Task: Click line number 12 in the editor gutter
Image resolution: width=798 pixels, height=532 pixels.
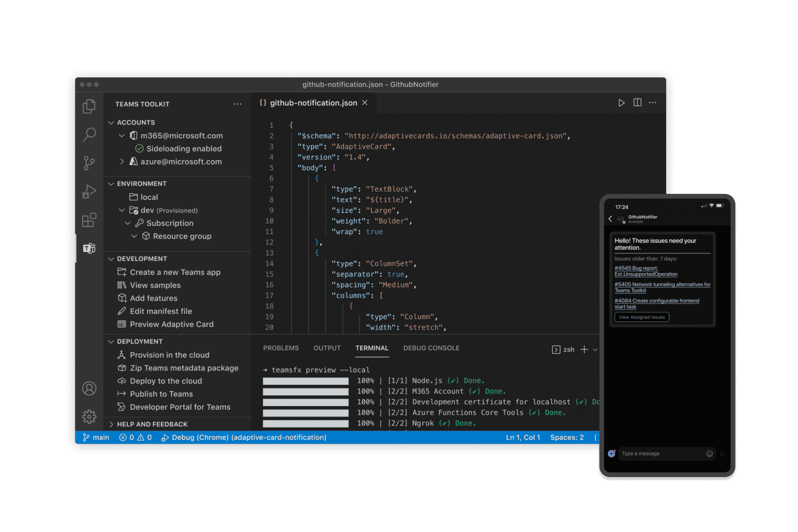Action: click(x=269, y=242)
